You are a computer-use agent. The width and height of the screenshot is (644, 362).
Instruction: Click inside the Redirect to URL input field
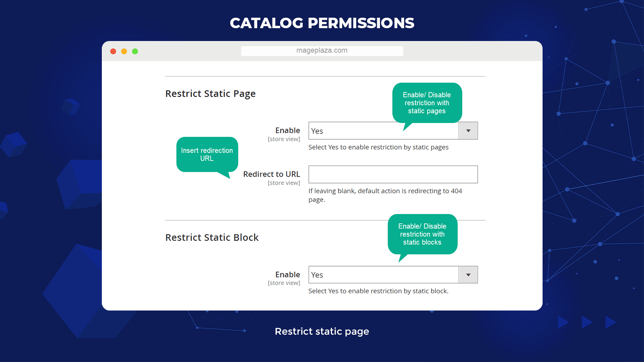(392, 174)
